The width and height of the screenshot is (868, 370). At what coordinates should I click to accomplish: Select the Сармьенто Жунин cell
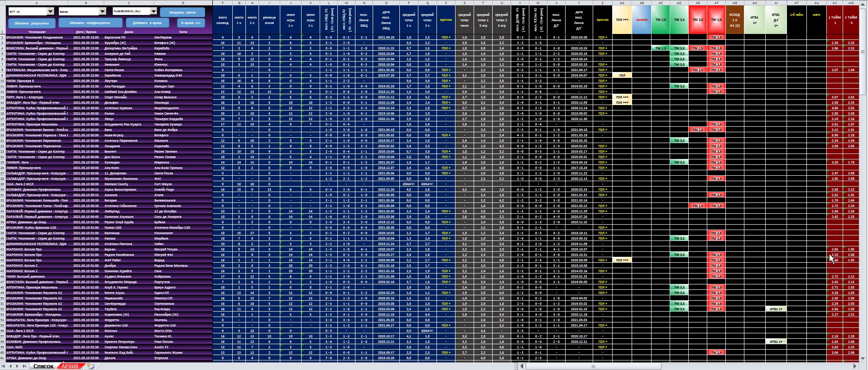click(x=183, y=352)
